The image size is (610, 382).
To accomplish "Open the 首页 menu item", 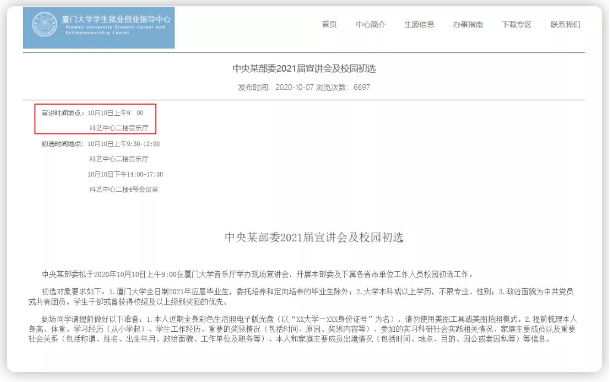I will (x=329, y=25).
